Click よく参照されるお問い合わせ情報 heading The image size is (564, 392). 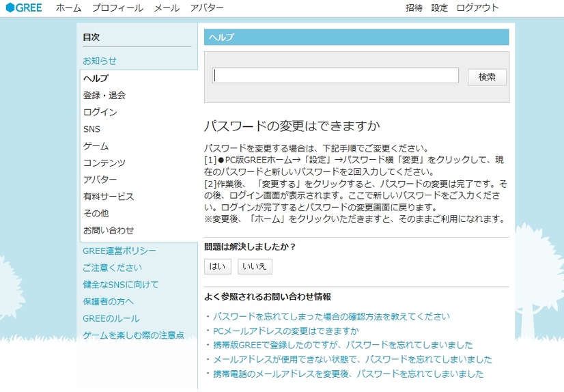point(268,296)
